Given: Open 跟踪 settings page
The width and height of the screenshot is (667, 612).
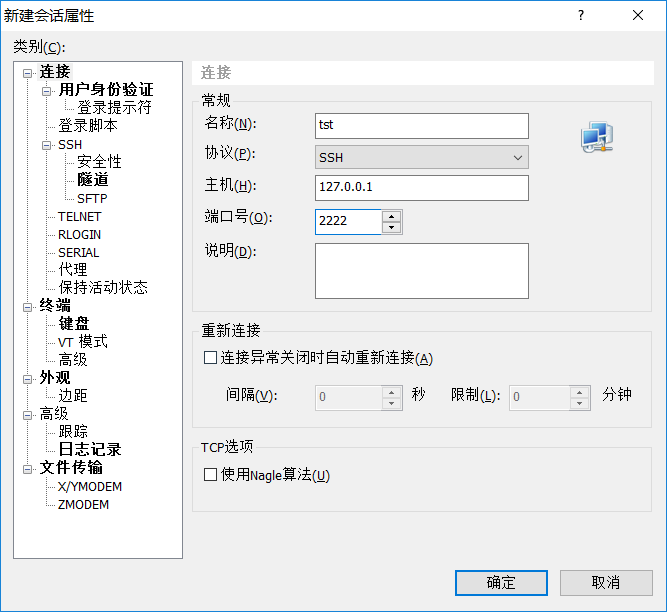Looking at the screenshot, I should click(x=73, y=432).
